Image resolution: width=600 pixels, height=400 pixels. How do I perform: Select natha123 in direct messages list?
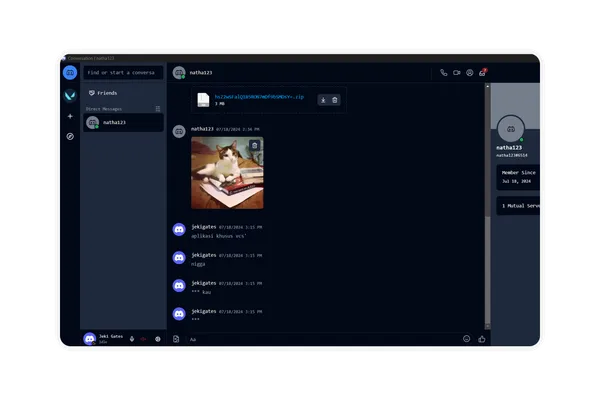click(x=123, y=122)
